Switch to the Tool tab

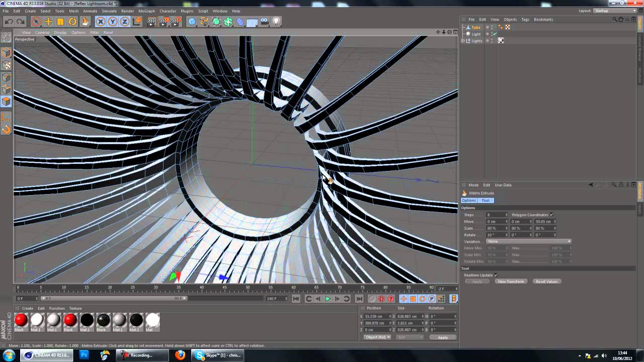pos(486,201)
